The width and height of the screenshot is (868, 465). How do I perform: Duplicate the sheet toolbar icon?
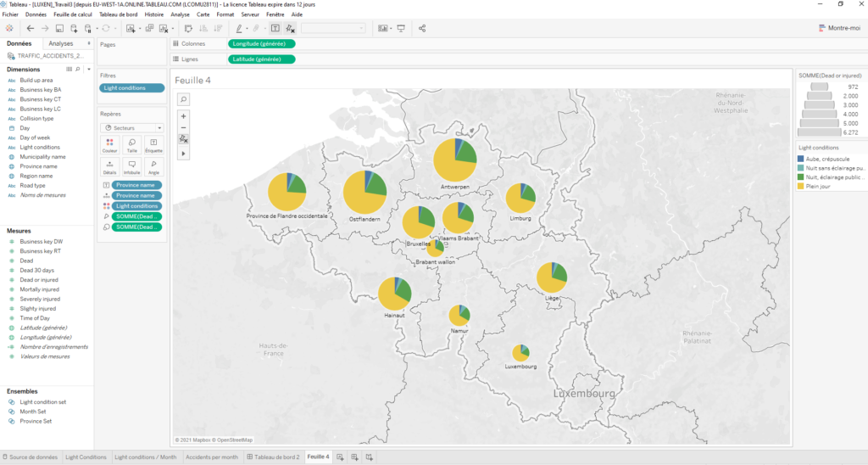[x=149, y=28]
